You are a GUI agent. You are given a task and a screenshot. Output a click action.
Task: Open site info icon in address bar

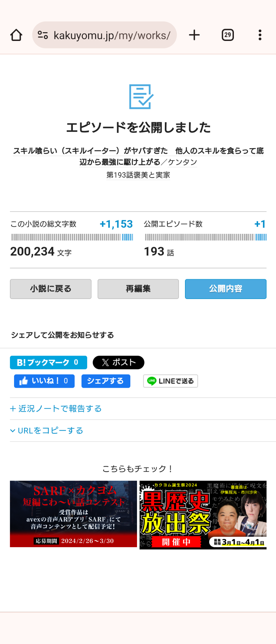point(43,35)
